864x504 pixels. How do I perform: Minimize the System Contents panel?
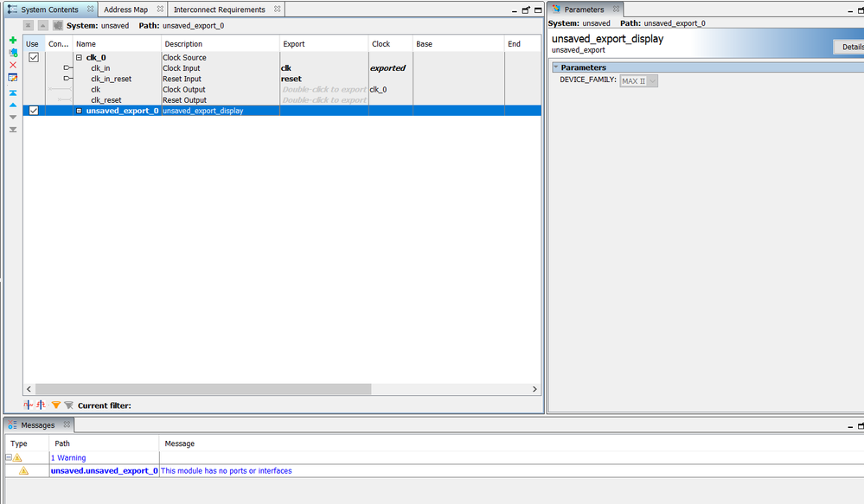point(514,10)
